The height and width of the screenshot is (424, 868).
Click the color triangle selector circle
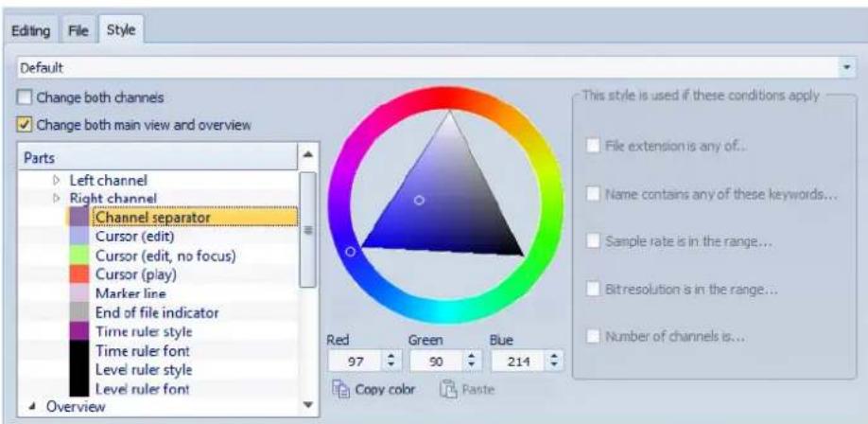(x=419, y=200)
